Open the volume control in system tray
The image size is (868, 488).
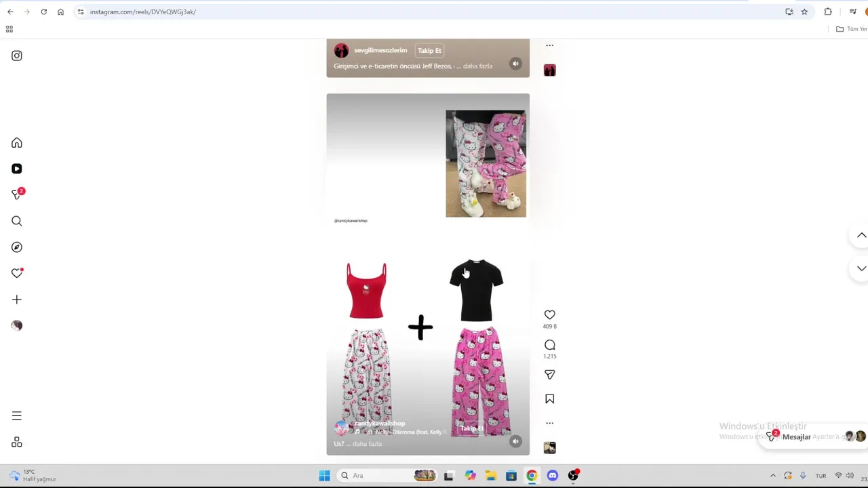[850, 476]
